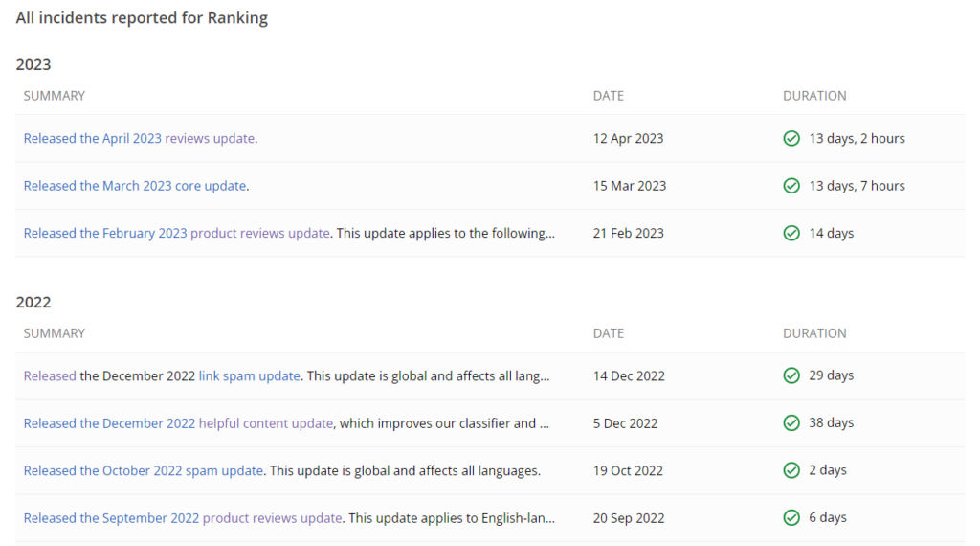
Task: Select the date 5 Dec 2022
Action: pyautogui.click(x=625, y=423)
